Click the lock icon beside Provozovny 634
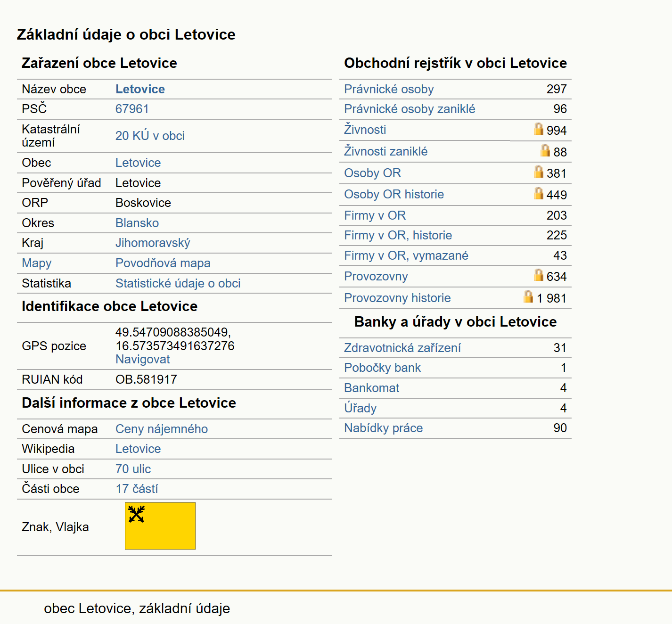Viewport: 672px width, 624px height. click(539, 275)
